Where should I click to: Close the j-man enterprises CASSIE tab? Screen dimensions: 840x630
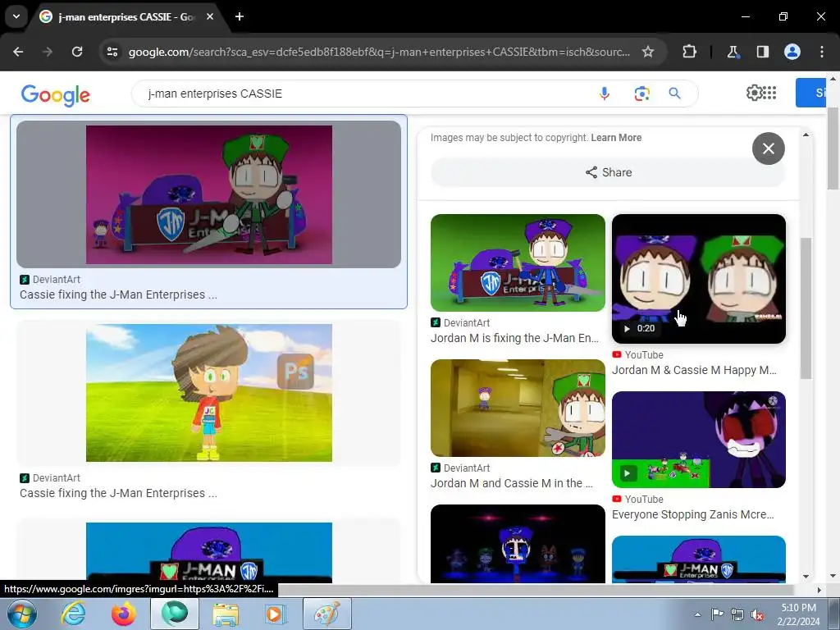[x=210, y=16]
